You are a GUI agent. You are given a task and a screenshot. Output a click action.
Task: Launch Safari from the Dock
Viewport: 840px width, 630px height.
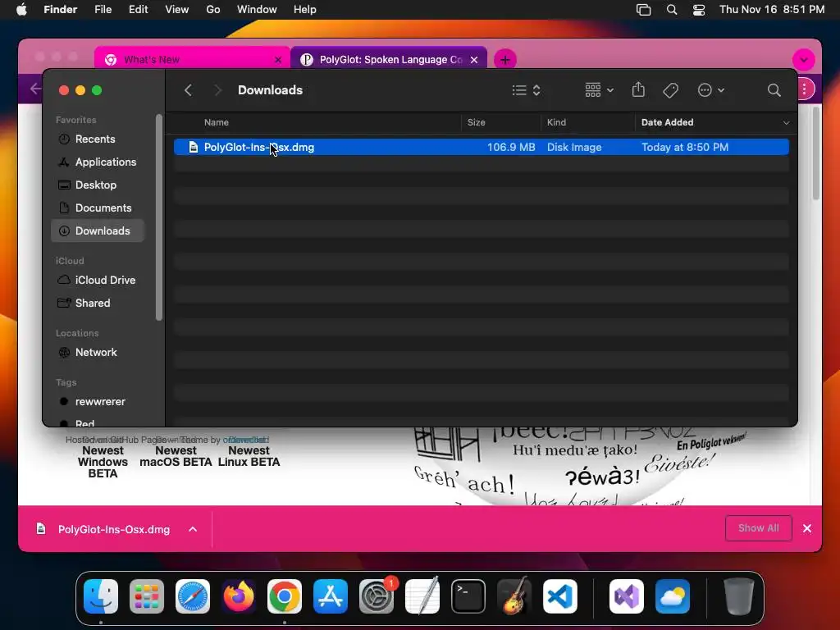192,596
